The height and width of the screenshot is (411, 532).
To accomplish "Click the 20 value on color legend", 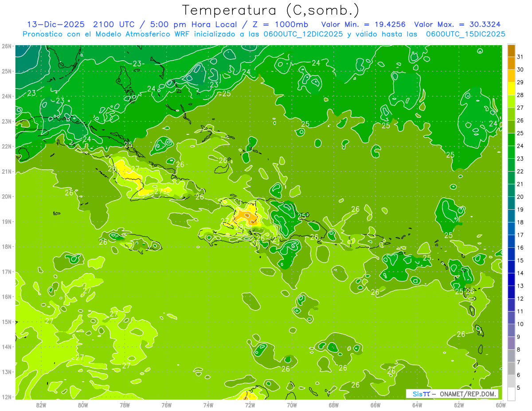I will tap(520, 197).
